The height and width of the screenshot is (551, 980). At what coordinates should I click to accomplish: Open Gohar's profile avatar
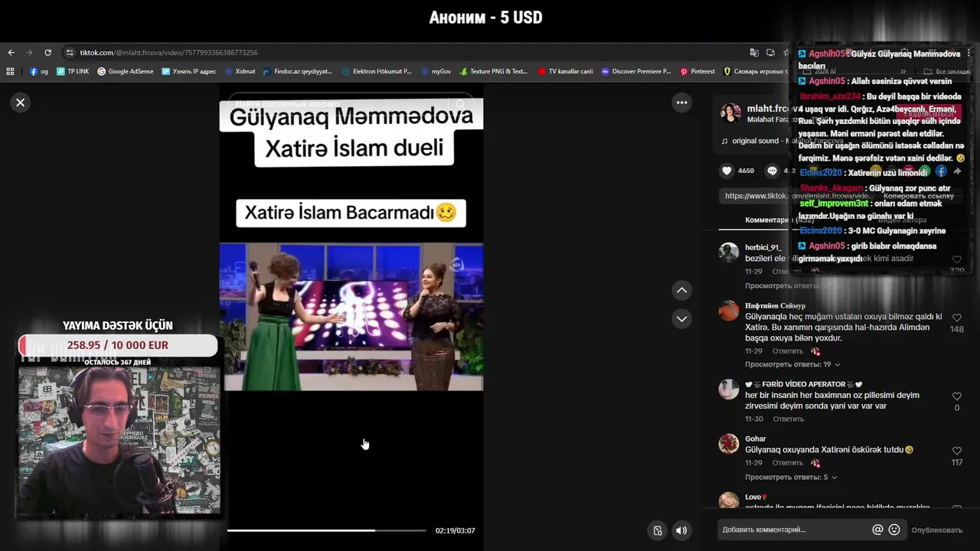pyautogui.click(x=729, y=444)
